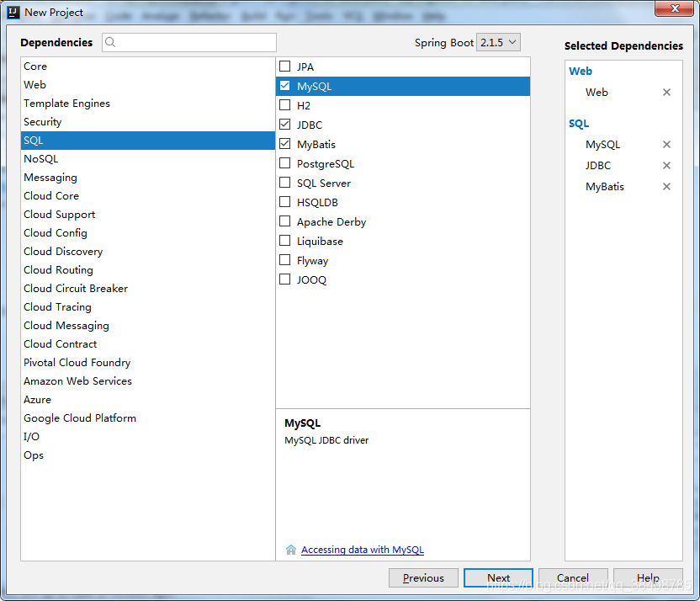The image size is (700, 601).
Task: Select Cloud Routing category
Action: click(x=148, y=269)
